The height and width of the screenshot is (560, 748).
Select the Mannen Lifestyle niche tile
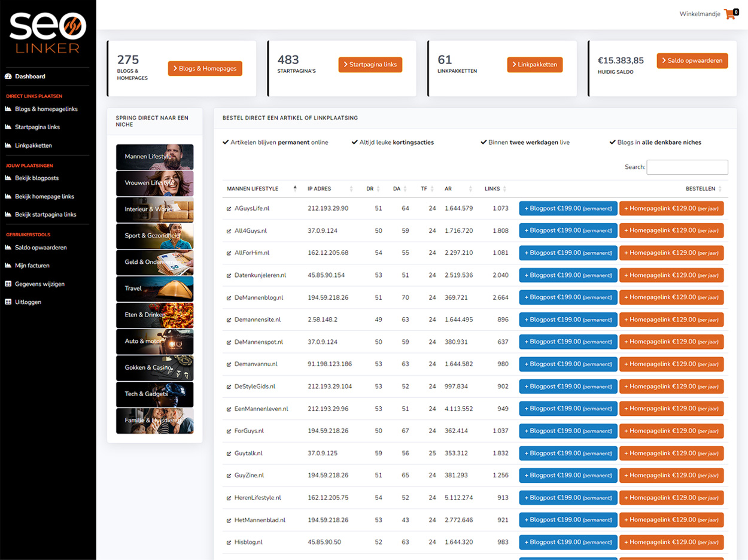(x=154, y=157)
